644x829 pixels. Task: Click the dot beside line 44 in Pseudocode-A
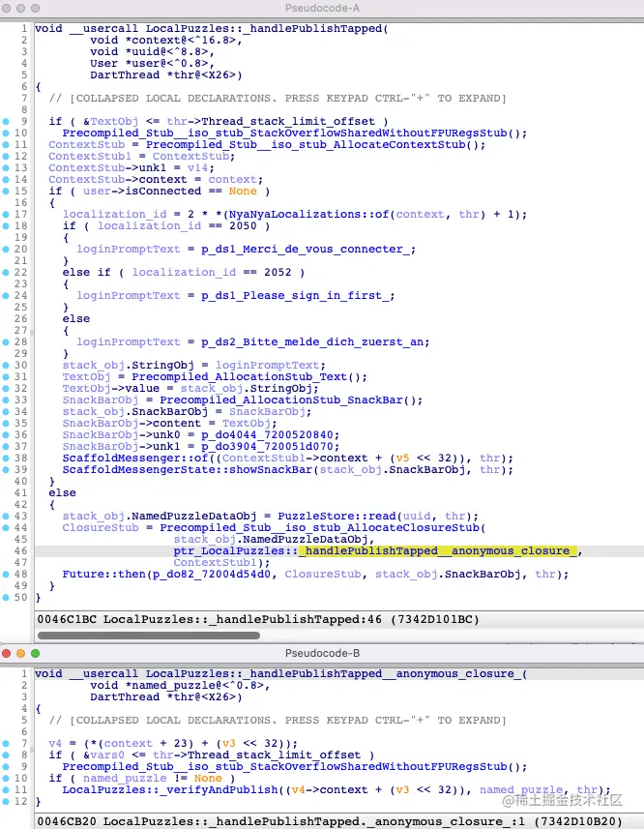[x=6, y=527]
